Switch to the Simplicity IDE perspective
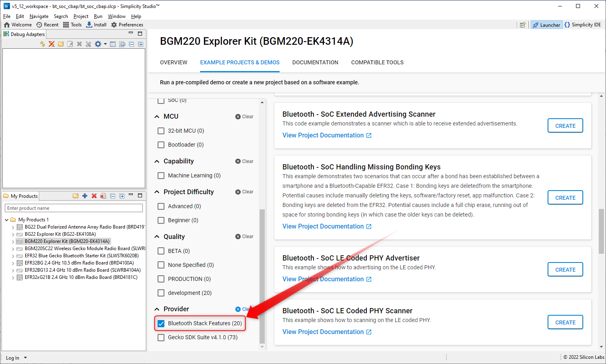The image size is (606, 364). click(x=582, y=25)
